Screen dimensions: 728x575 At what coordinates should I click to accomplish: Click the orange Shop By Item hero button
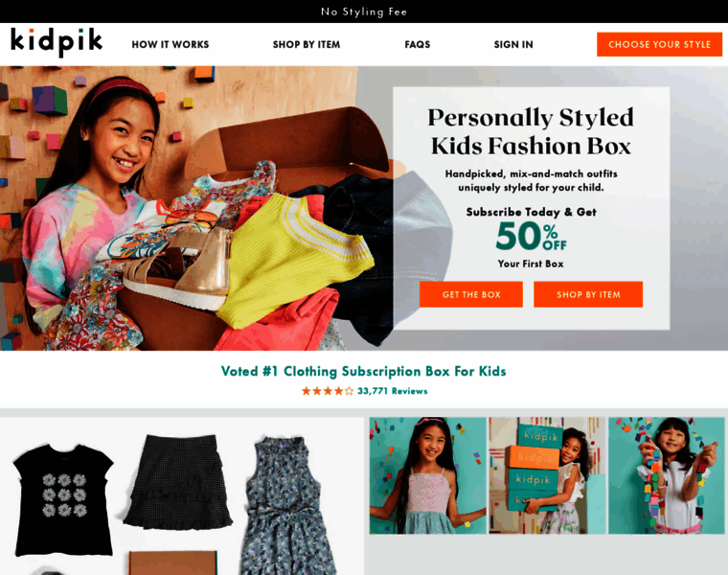588,294
